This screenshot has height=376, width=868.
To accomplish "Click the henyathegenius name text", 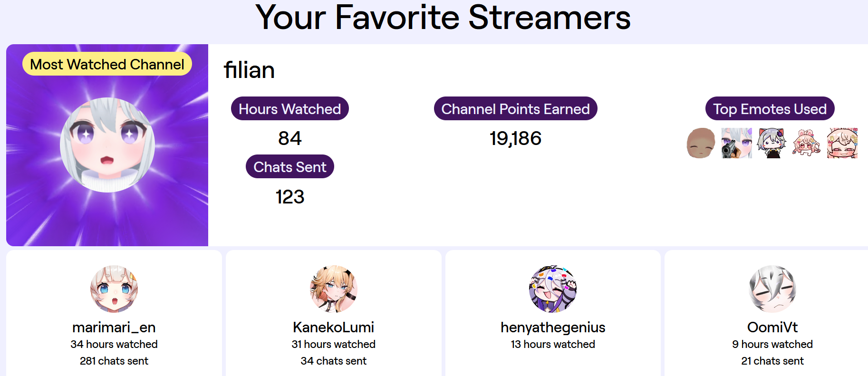I will click(553, 328).
